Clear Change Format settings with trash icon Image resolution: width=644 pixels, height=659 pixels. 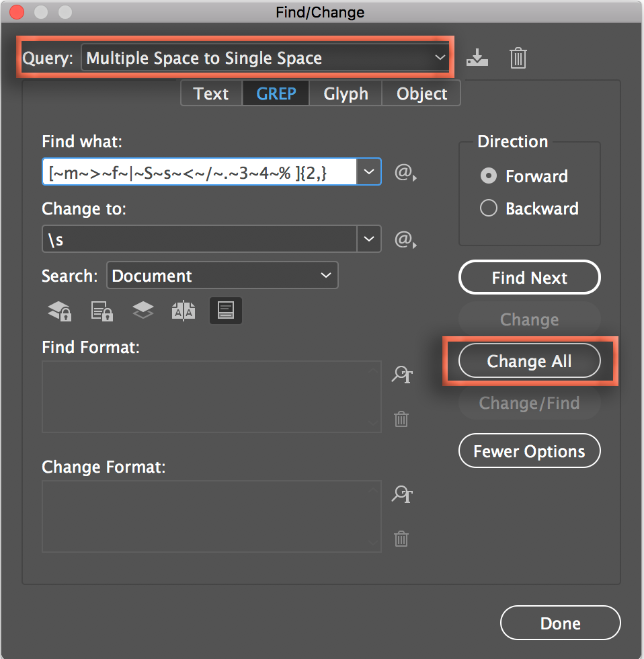(401, 539)
